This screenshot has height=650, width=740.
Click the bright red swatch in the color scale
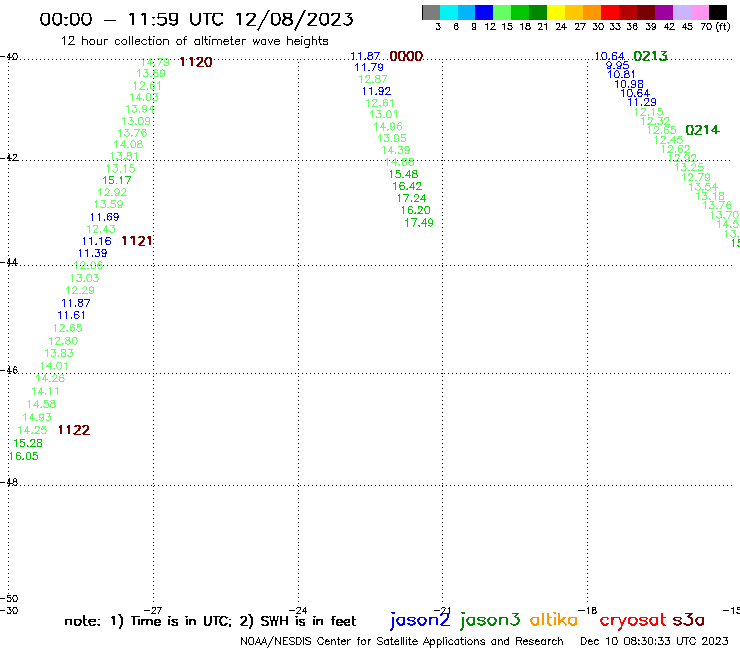(x=610, y=12)
